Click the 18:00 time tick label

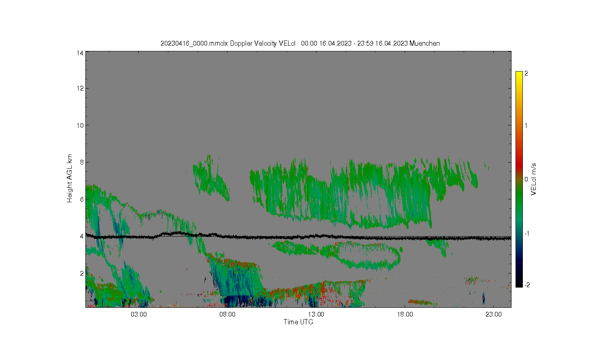(x=405, y=315)
